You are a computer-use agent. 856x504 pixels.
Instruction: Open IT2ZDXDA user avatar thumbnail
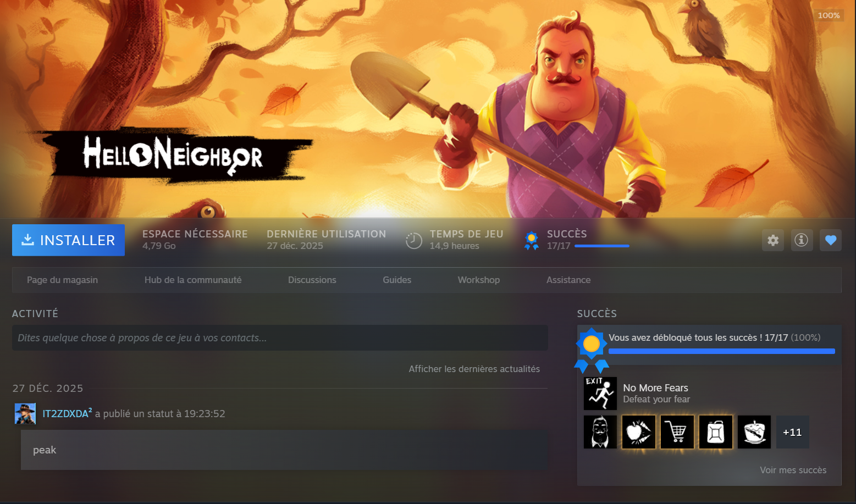click(25, 413)
